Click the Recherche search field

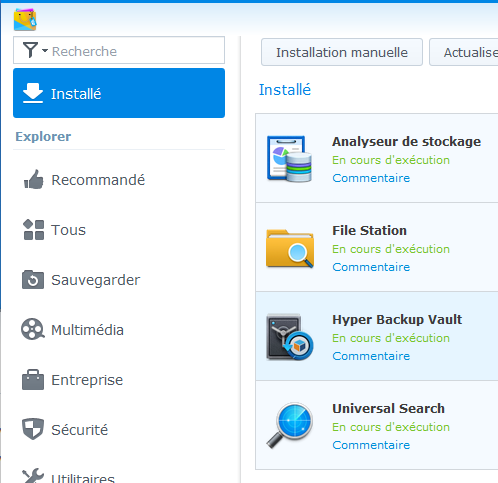click(119, 50)
